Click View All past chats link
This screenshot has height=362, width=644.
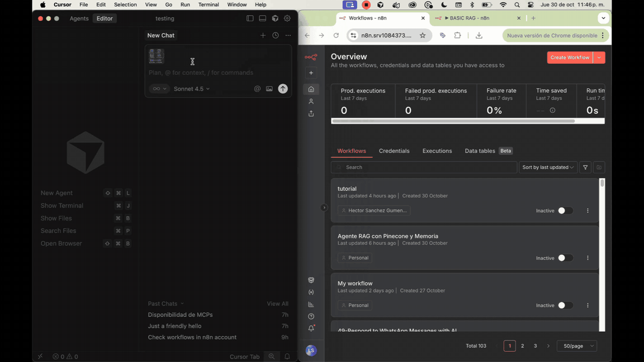pyautogui.click(x=277, y=303)
